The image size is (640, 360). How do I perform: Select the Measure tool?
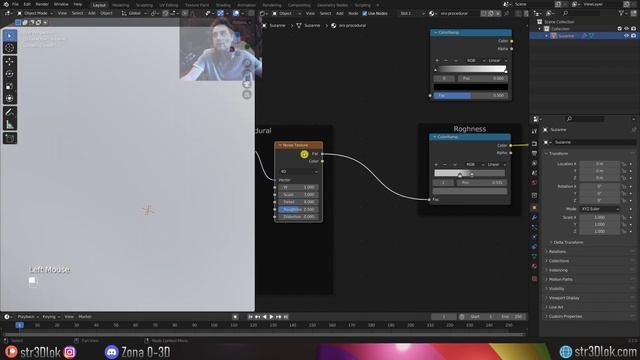click(x=10, y=124)
